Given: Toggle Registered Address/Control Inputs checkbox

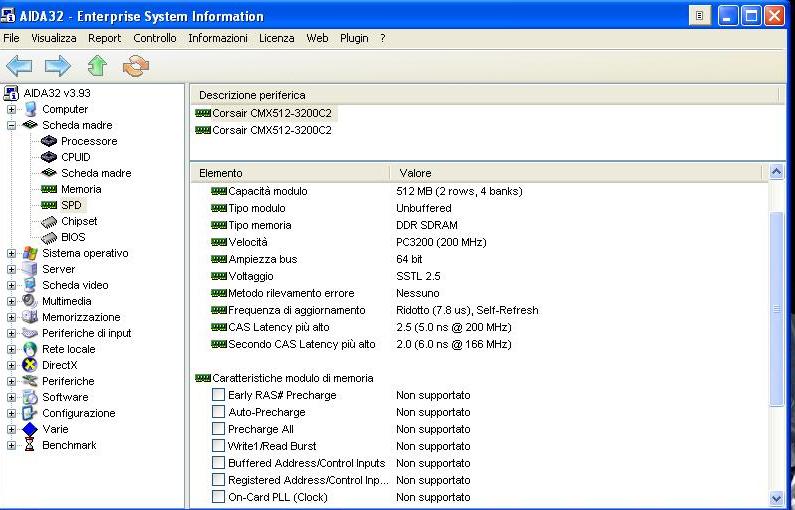Looking at the screenshot, I should [219, 480].
